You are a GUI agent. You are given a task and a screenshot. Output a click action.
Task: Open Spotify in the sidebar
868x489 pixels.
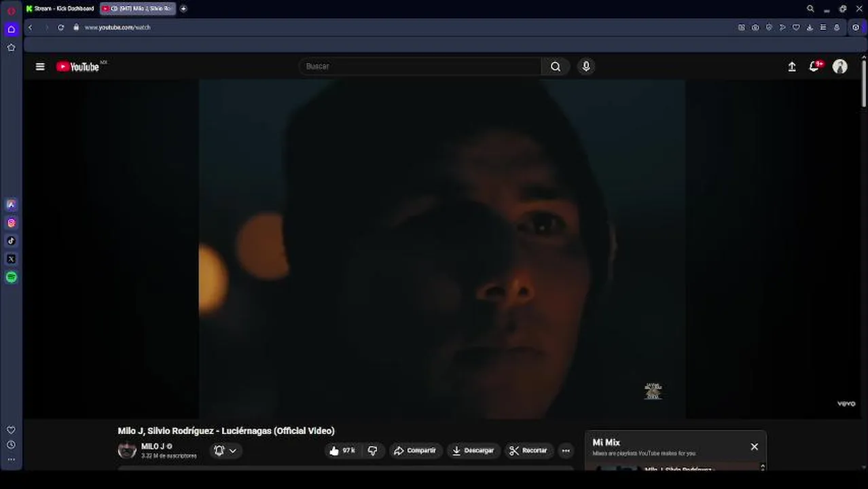(11, 277)
